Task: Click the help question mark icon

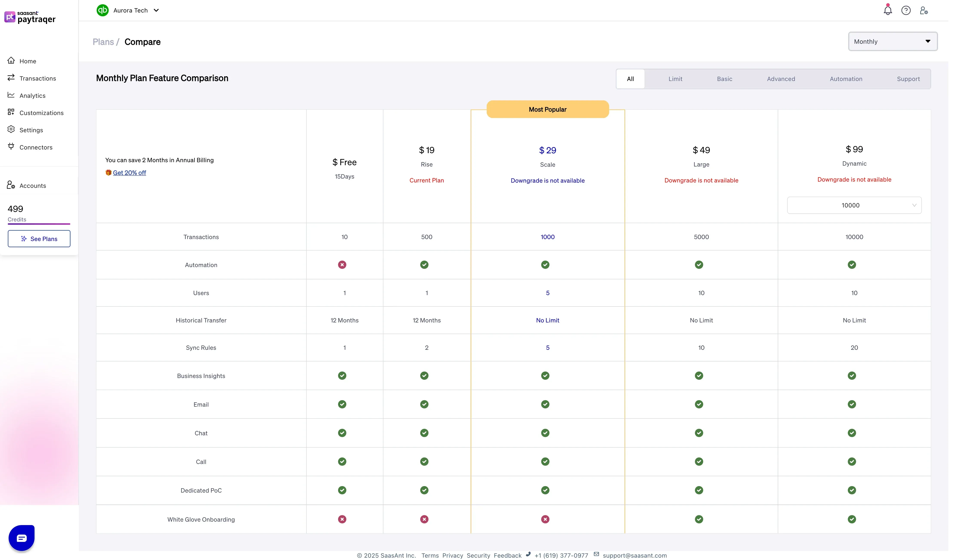Action: (906, 10)
